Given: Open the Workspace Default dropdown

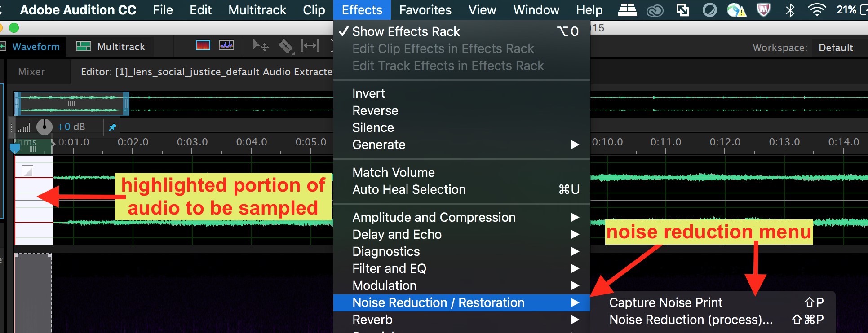Looking at the screenshot, I should click(x=835, y=48).
